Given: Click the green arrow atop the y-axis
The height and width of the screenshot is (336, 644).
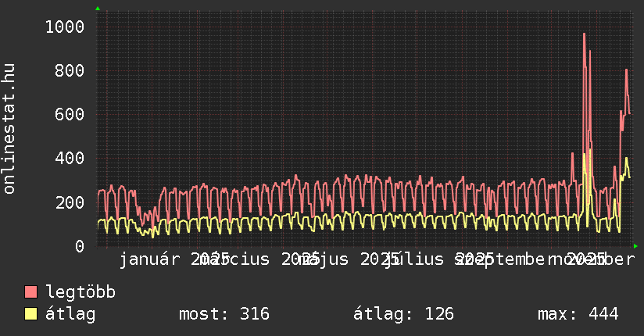Looking at the screenshot, I should pos(97,9).
